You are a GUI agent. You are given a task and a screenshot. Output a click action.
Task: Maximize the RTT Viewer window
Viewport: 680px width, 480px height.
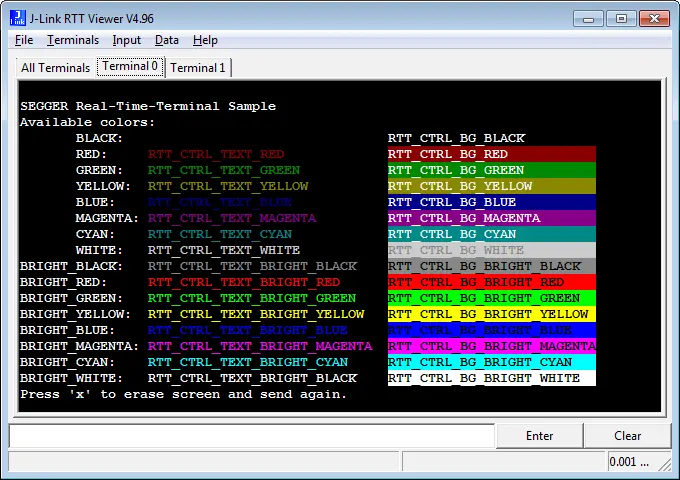[x=620, y=18]
